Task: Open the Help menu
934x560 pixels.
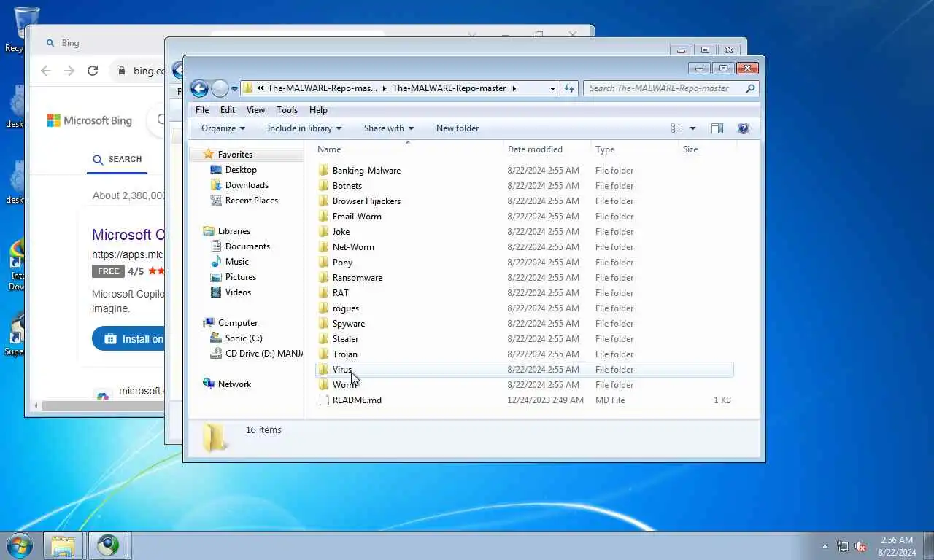Action: (318, 110)
